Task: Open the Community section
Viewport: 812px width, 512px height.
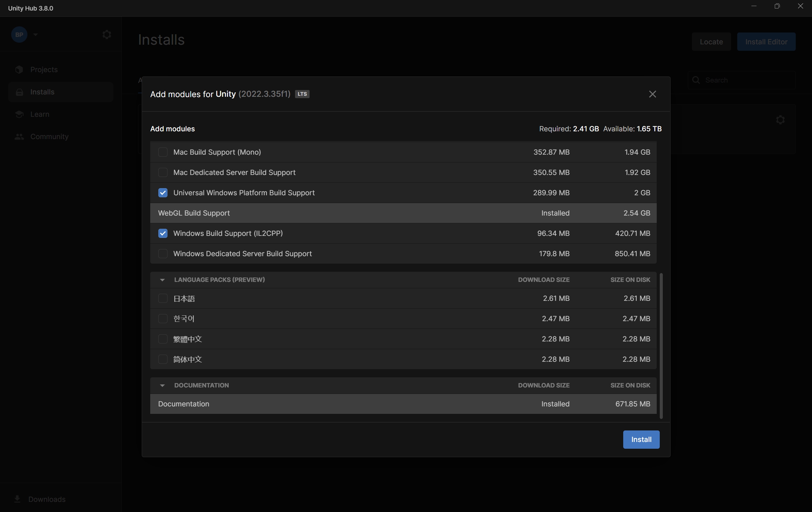Action: coord(49,136)
